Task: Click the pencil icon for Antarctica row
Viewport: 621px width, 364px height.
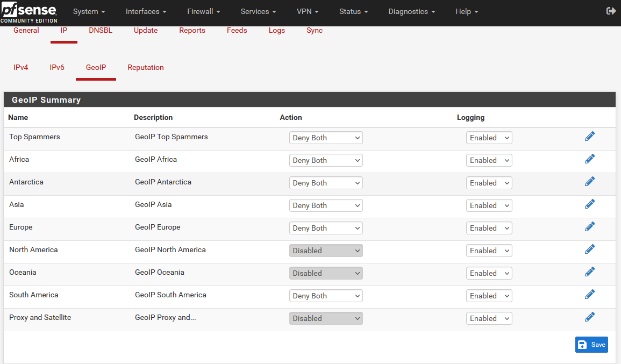Action: pos(590,182)
